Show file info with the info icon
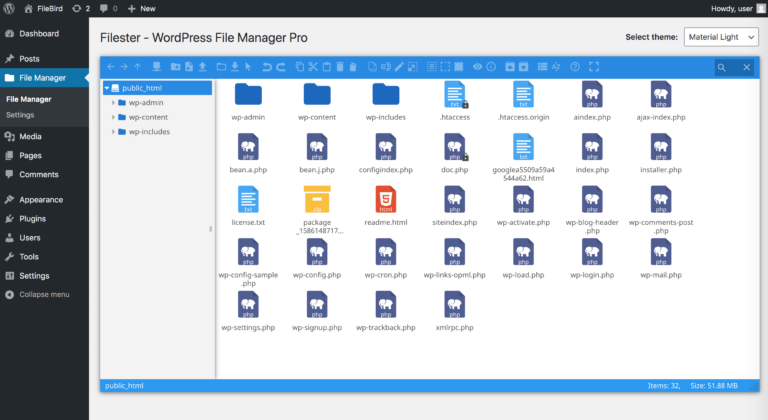This screenshot has width=768, height=420. point(491,67)
